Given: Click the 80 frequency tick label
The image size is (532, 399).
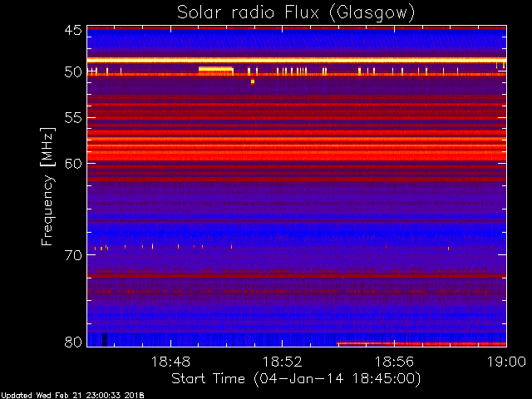Looking at the screenshot, I should (73, 342).
